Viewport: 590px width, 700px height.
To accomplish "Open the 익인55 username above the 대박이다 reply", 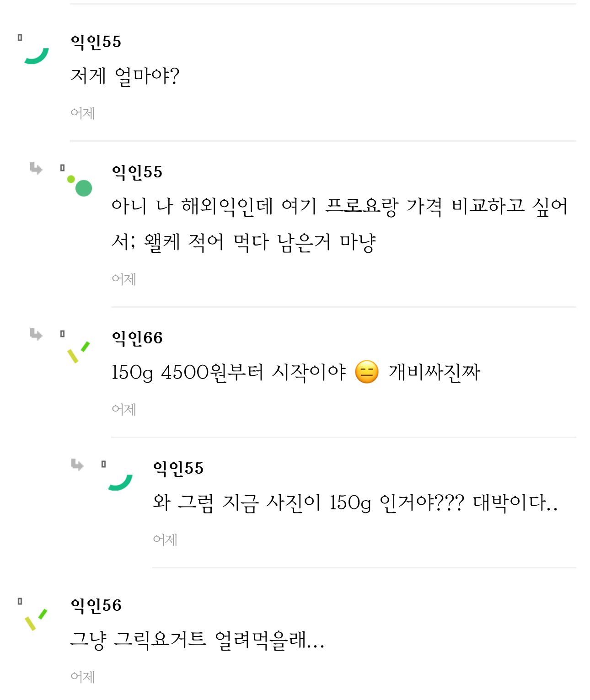I will click(x=178, y=468).
